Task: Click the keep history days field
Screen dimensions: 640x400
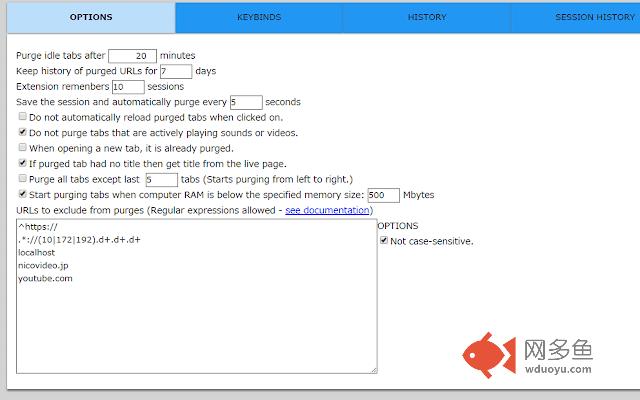Action: [176, 71]
